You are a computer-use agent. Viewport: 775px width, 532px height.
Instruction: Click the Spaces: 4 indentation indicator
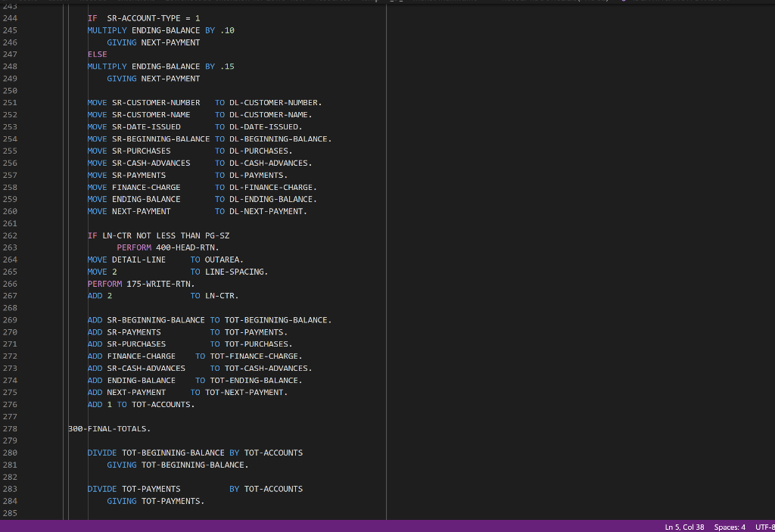click(x=729, y=527)
